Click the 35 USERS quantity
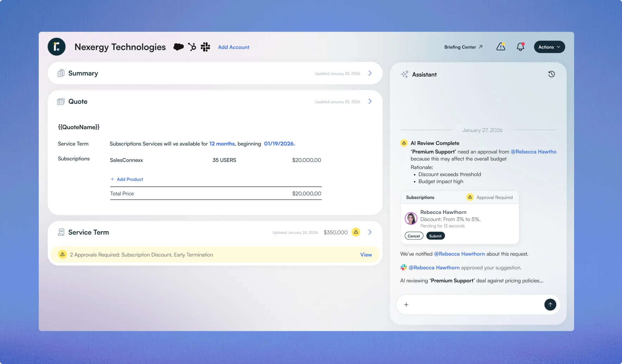The height and width of the screenshot is (364, 622). [224, 160]
